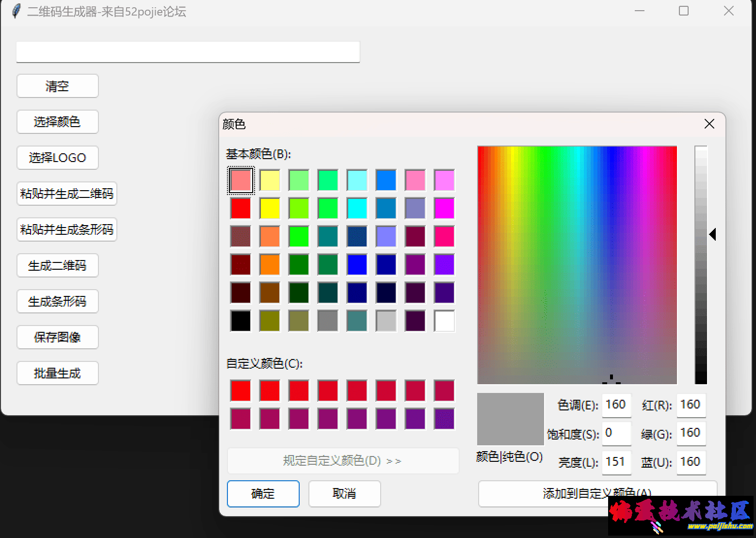Choose the cyan basic color swatch

pos(357,208)
